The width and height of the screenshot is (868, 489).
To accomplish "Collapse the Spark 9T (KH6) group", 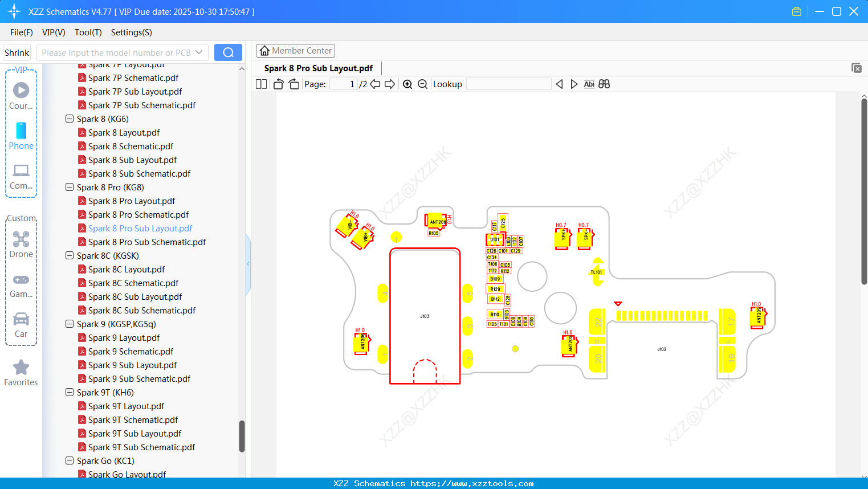I will [x=69, y=392].
